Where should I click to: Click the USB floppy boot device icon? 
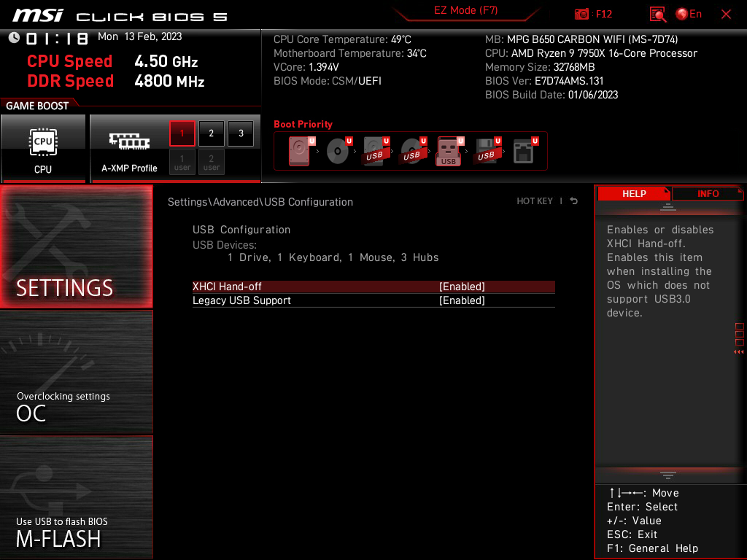point(487,151)
